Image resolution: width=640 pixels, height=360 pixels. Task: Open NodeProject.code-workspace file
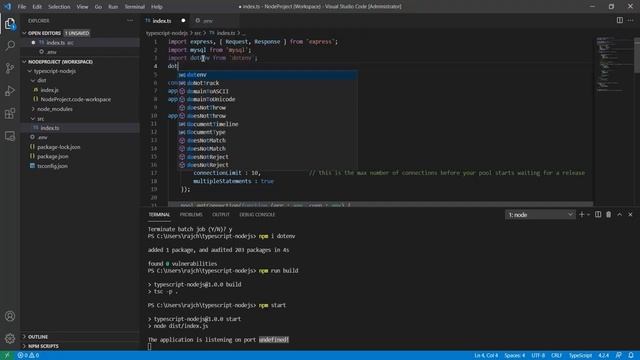(80, 99)
